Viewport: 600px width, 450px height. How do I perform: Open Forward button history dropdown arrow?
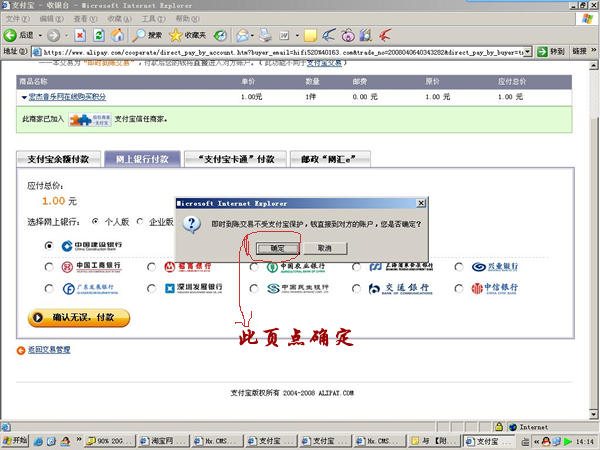(x=66, y=36)
